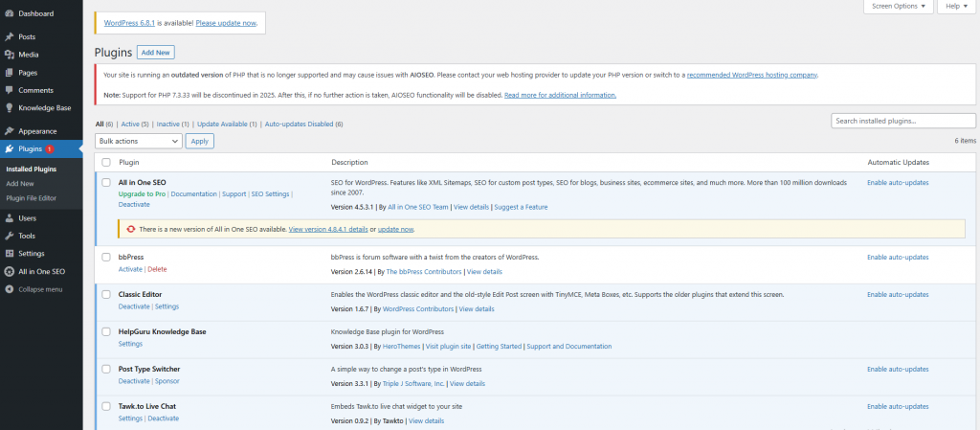The height and width of the screenshot is (430, 980).
Task: Click Suggest a Feature link
Action: point(521,207)
